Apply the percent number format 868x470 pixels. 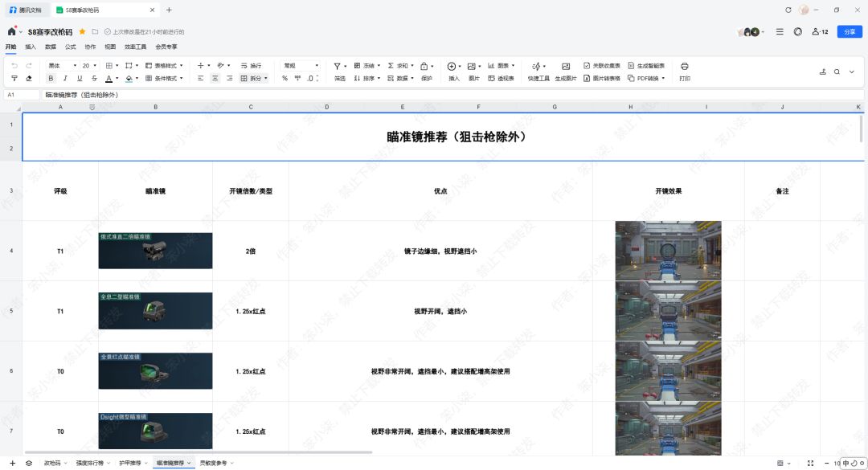pyautogui.click(x=285, y=78)
